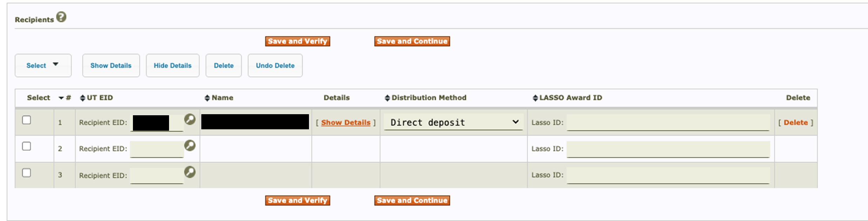Sort by LASSO Award ID column

tap(535, 98)
